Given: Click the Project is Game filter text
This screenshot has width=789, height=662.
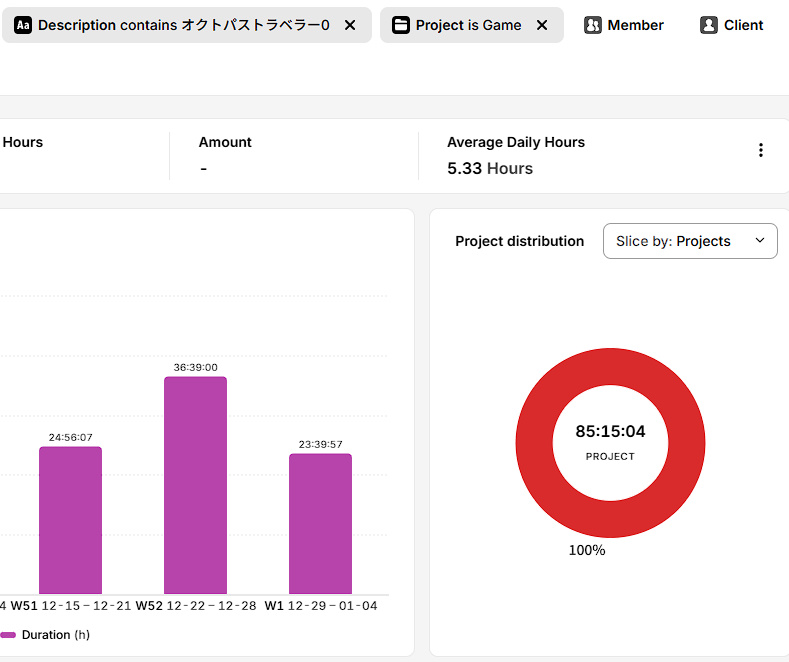Looking at the screenshot, I should 468,25.
